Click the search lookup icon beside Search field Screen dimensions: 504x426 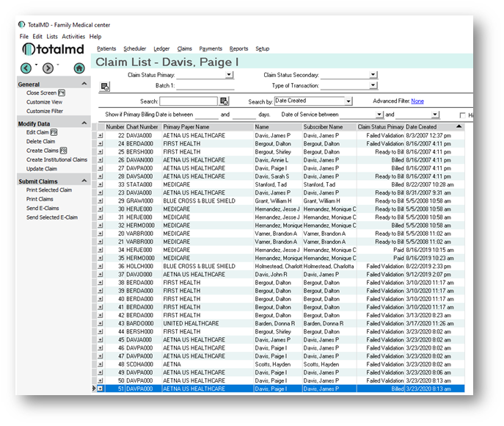tap(224, 101)
